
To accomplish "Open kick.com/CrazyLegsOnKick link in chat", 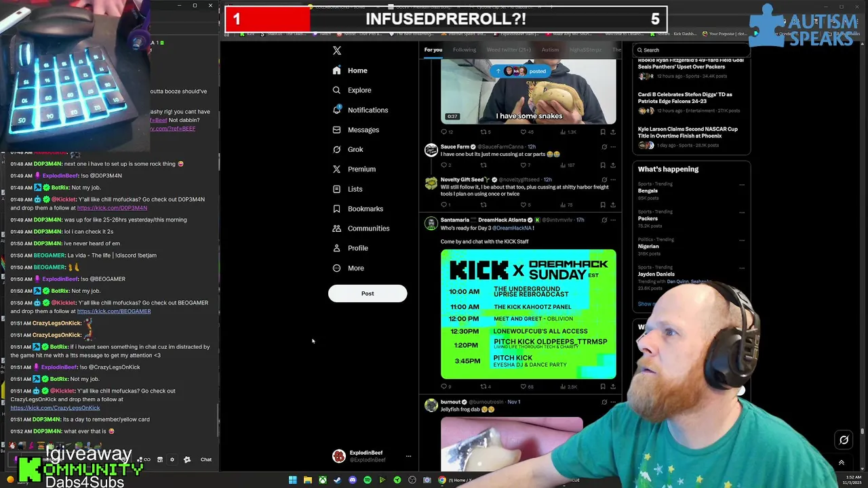I will click(x=55, y=408).
